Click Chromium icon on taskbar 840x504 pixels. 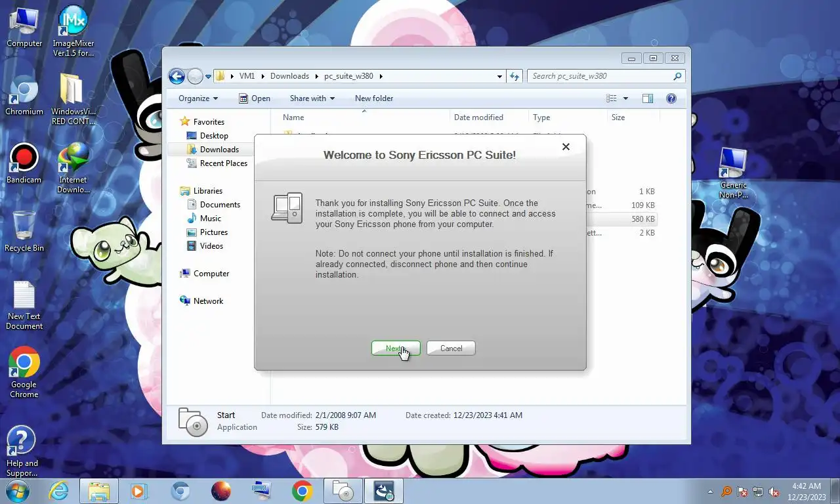[x=180, y=491]
